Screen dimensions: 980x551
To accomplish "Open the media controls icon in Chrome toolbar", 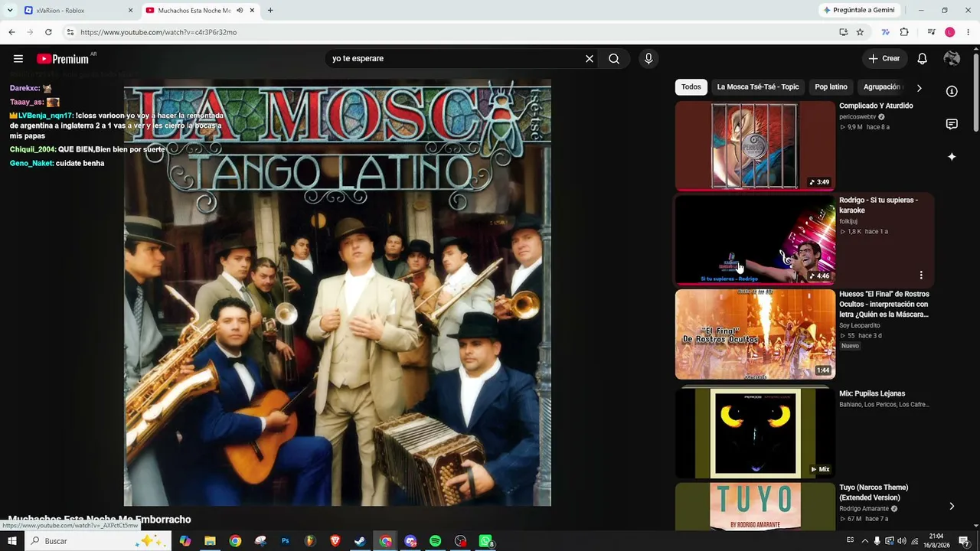I will point(931,32).
